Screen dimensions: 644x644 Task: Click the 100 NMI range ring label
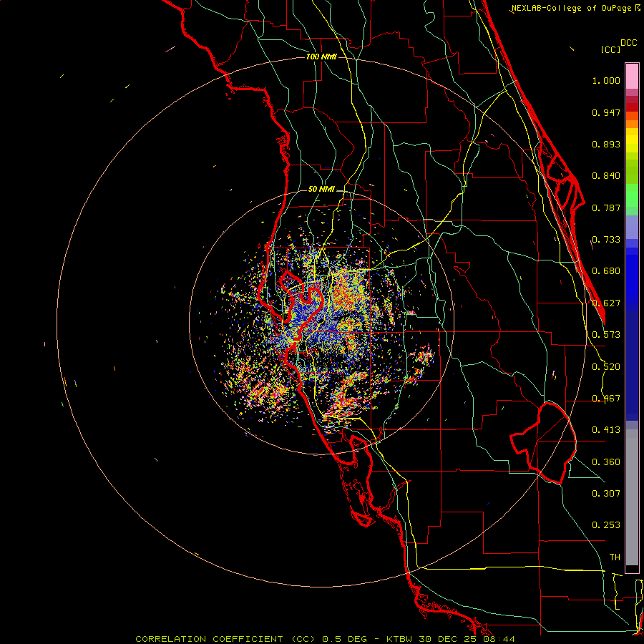click(321, 57)
